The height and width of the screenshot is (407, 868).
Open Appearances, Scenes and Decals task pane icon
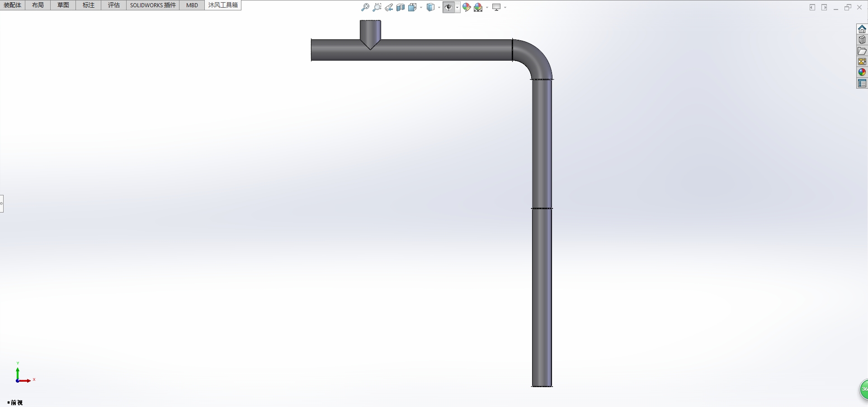tap(862, 72)
